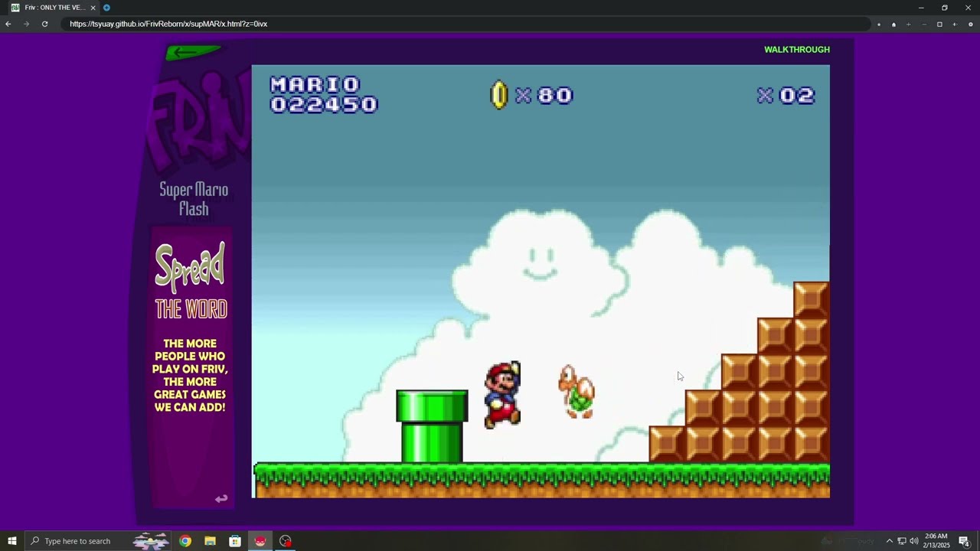This screenshot has width=980, height=551.
Task: Reload the page with the refresh icon
Action: tap(44, 24)
